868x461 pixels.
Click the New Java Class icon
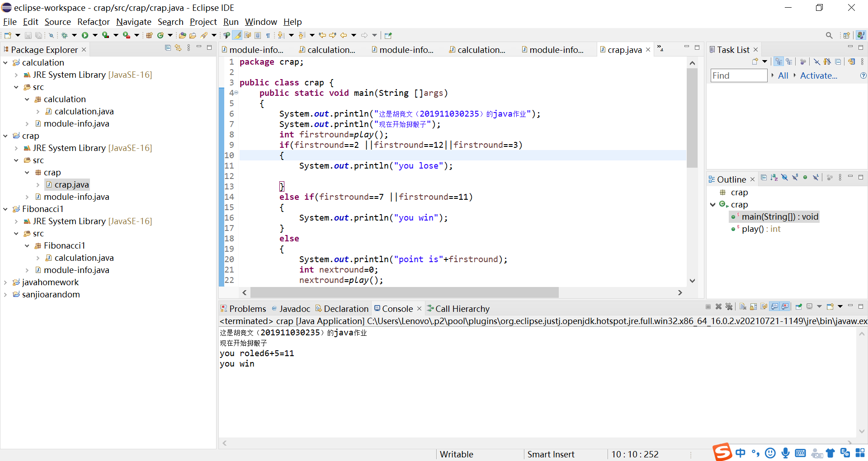[160, 35]
